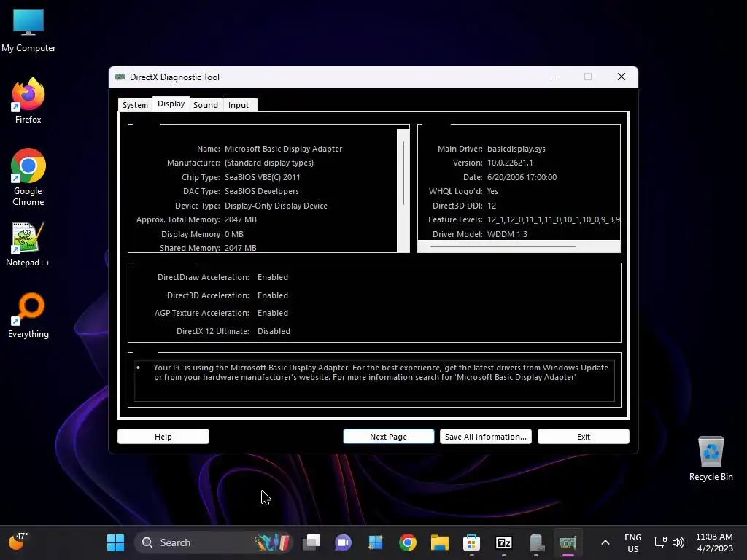747x560 pixels.
Task: Show hidden system tray icons
Action: 605,542
